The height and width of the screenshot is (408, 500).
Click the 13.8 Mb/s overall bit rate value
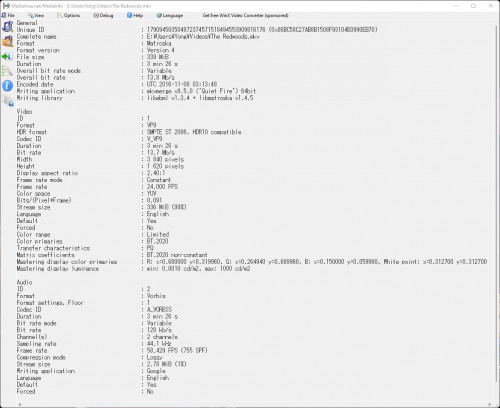coord(161,78)
